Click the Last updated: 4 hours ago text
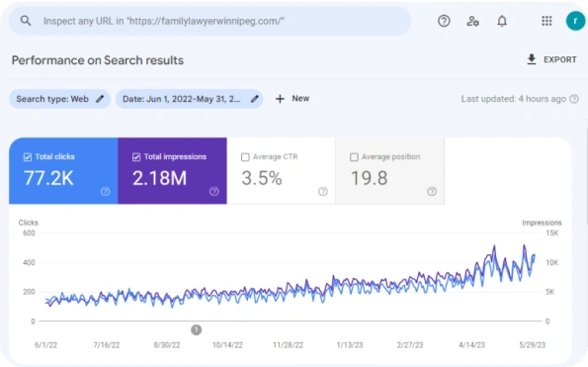The width and height of the screenshot is (588, 367). tap(513, 99)
